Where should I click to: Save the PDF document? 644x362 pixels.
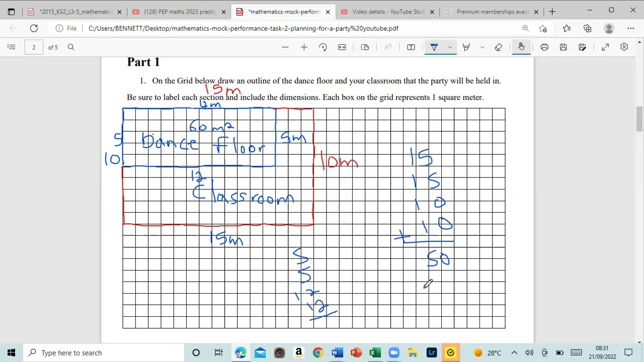[x=563, y=47]
